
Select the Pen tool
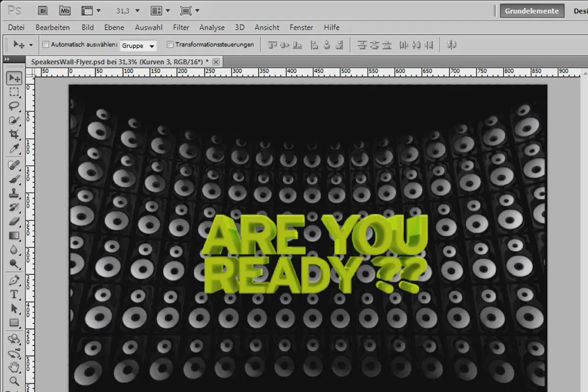[x=14, y=280]
